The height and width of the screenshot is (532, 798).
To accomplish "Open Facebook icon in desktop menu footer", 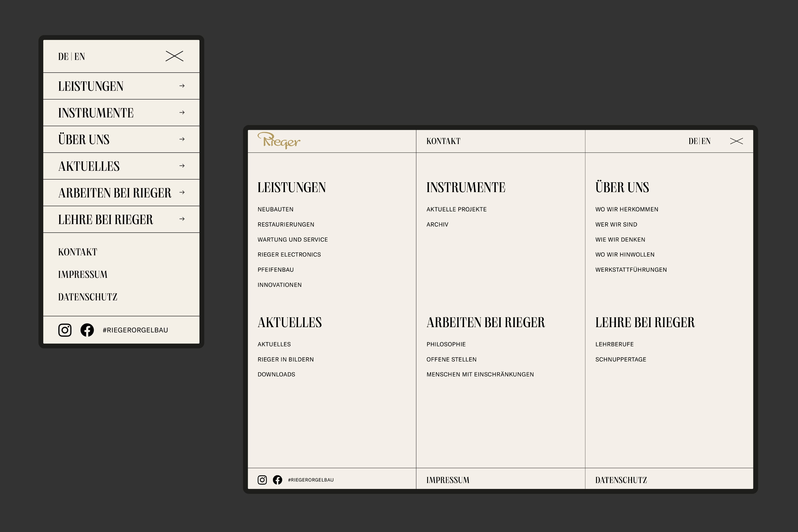I will tap(278, 480).
